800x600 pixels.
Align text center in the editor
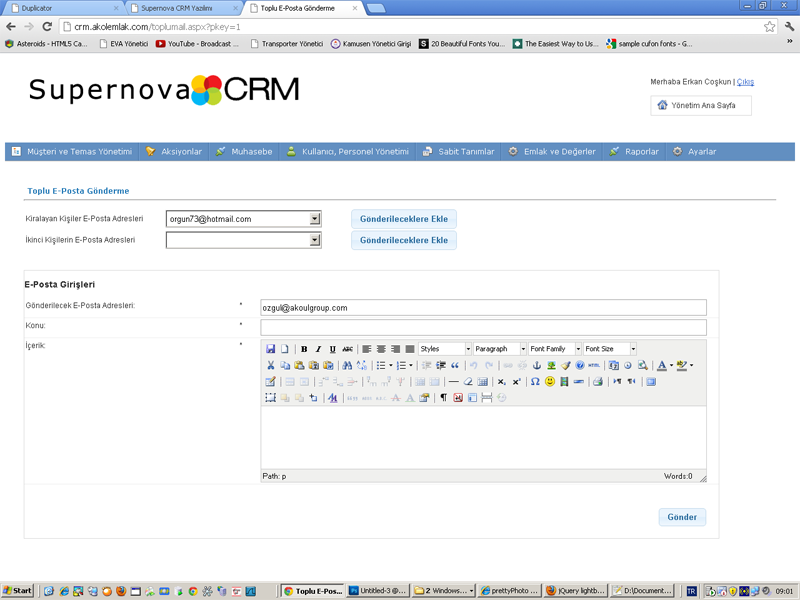click(381, 349)
